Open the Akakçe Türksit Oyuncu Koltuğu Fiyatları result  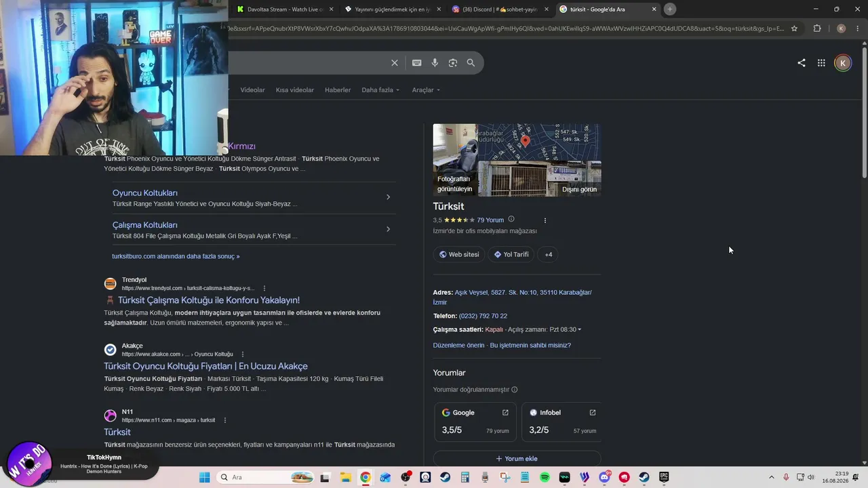coord(205,366)
